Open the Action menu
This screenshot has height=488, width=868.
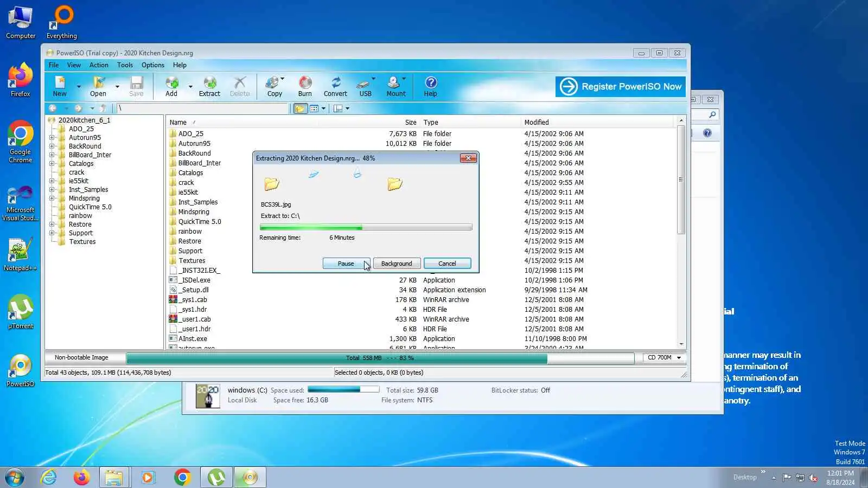(x=99, y=65)
